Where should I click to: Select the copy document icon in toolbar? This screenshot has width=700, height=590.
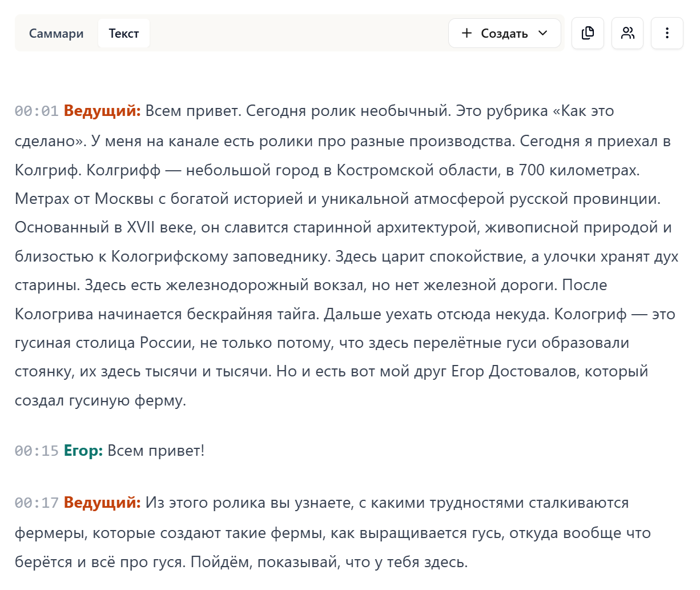(x=588, y=33)
